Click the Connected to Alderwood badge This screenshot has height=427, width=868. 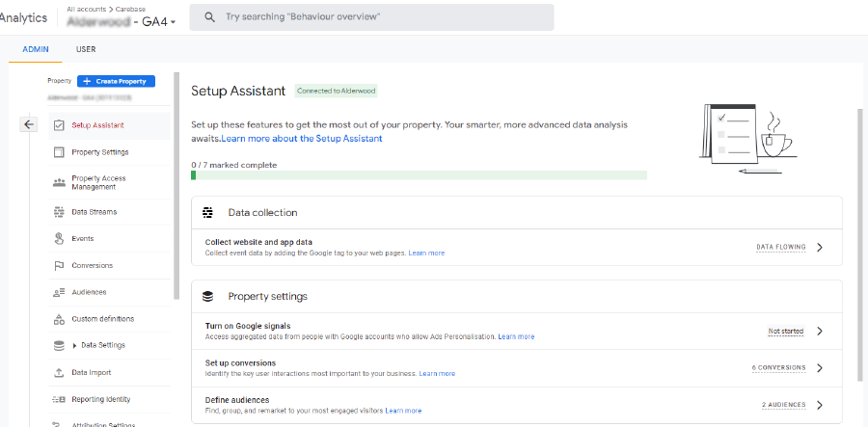(x=336, y=91)
